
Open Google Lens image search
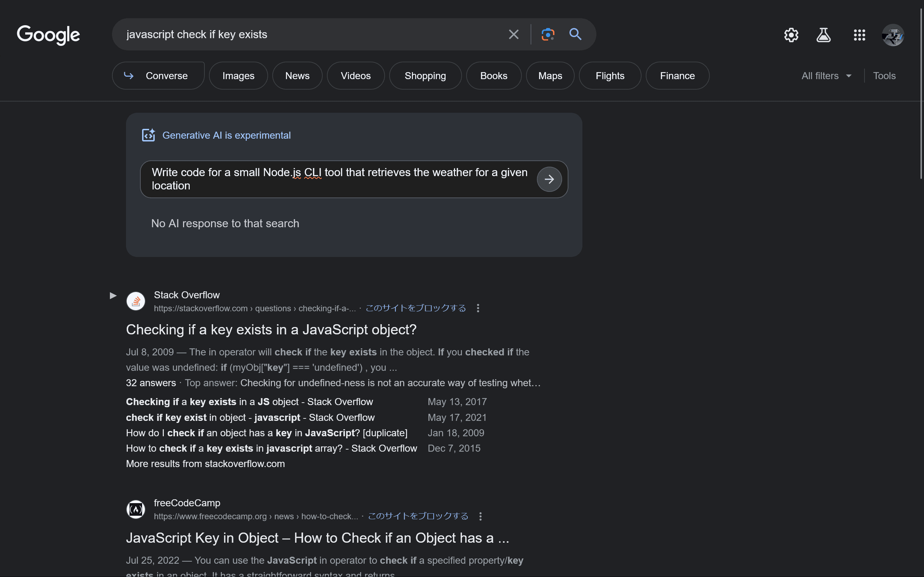548,34
